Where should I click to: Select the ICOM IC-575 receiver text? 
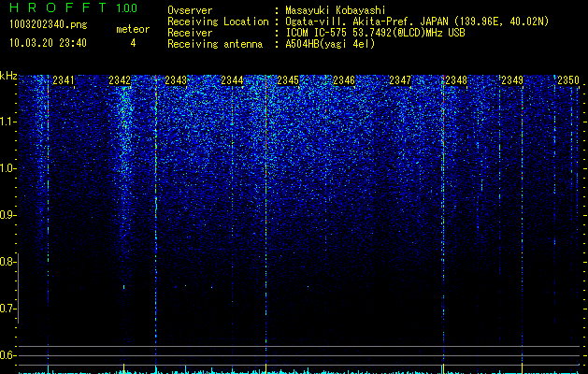(375, 33)
